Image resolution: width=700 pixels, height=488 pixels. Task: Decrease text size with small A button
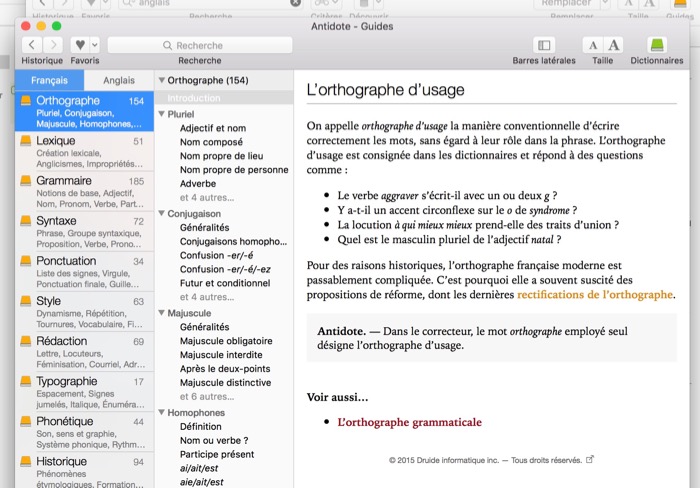point(593,45)
